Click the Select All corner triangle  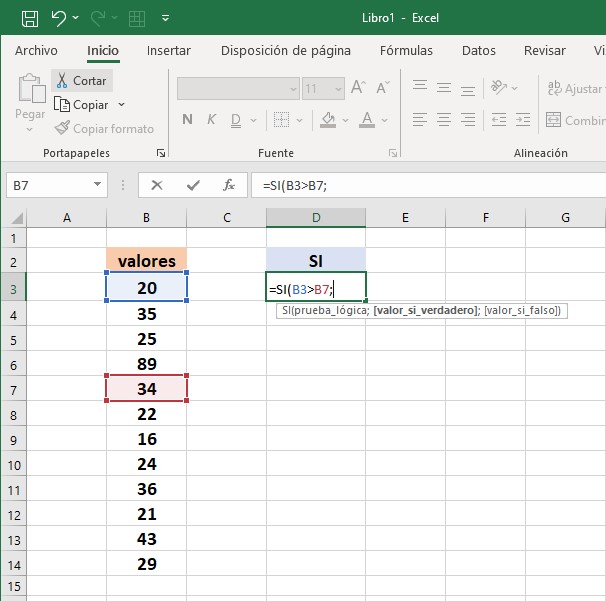click(17, 218)
